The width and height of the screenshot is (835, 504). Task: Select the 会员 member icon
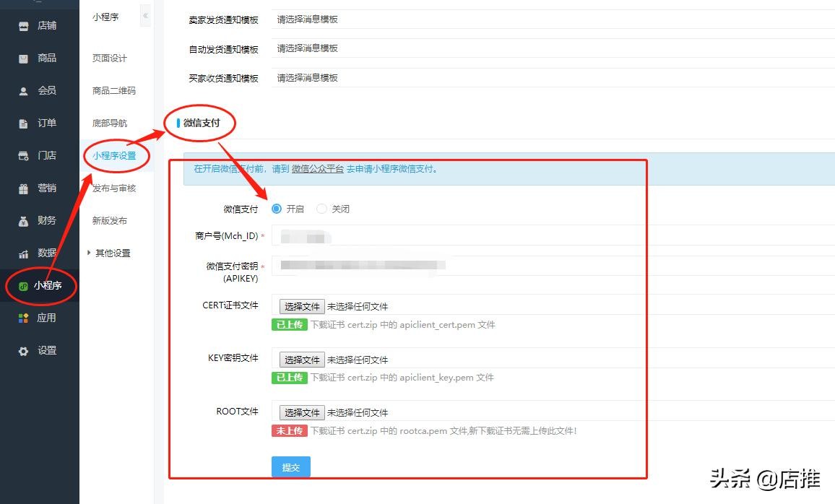[x=24, y=91]
